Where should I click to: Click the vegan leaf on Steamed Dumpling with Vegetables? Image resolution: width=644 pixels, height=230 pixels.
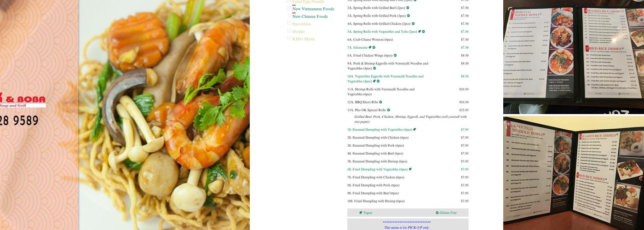414,130
